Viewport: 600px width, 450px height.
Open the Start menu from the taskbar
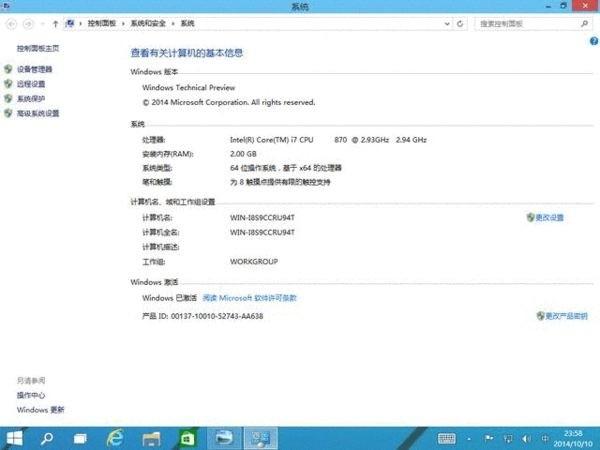click(x=14, y=438)
